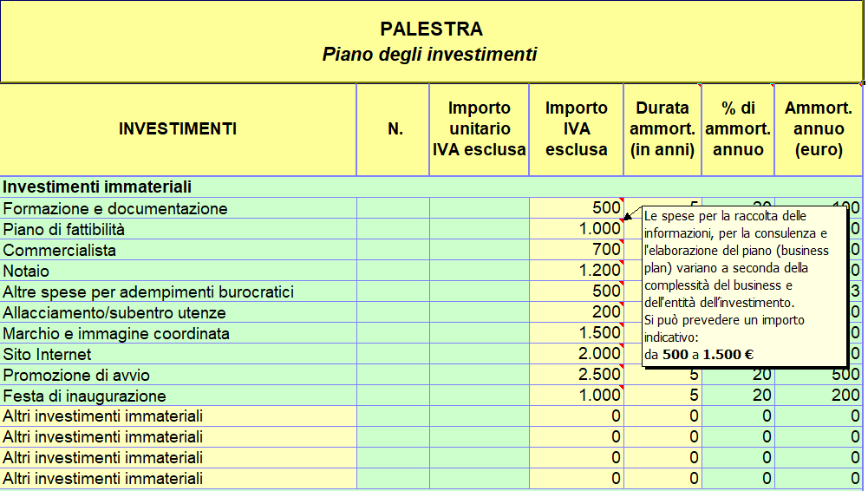868x491 pixels.
Task: Select duration 5 in Festa di inaugurazione row
Action: [662, 396]
